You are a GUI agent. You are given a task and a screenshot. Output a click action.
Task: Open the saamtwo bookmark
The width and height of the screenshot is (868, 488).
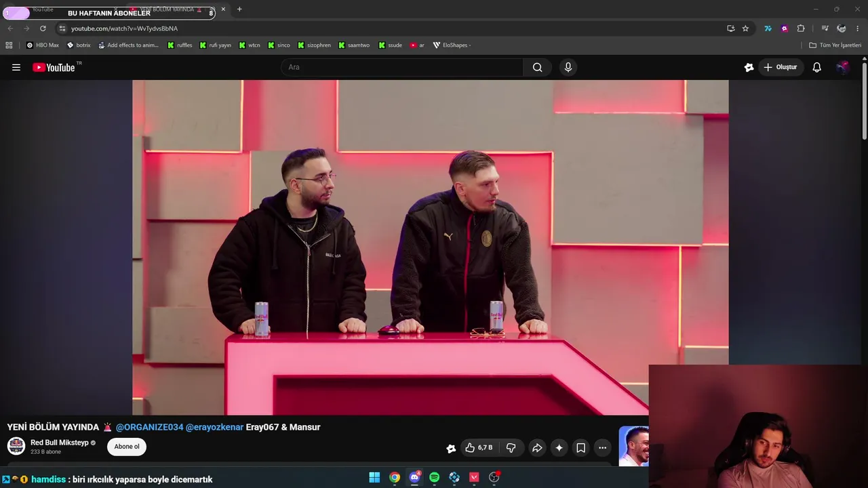point(354,45)
